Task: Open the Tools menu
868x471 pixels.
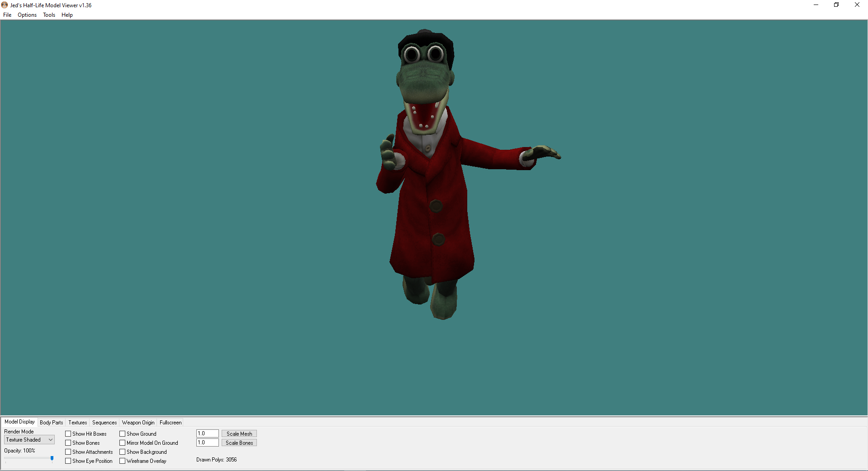Action: [49, 15]
